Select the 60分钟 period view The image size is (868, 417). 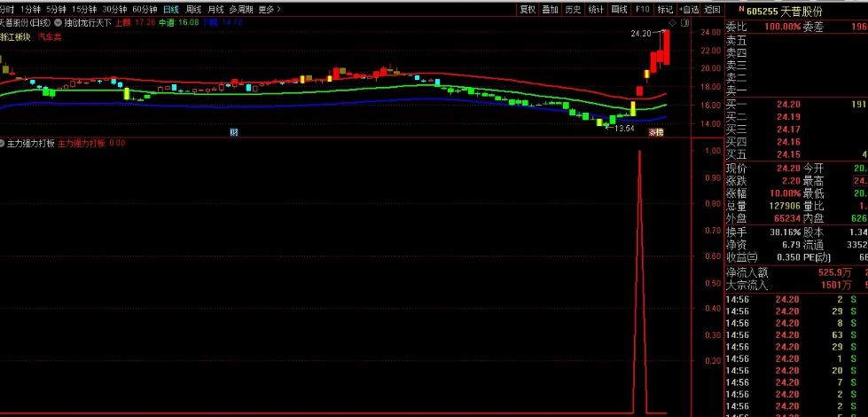[x=145, y=9]
